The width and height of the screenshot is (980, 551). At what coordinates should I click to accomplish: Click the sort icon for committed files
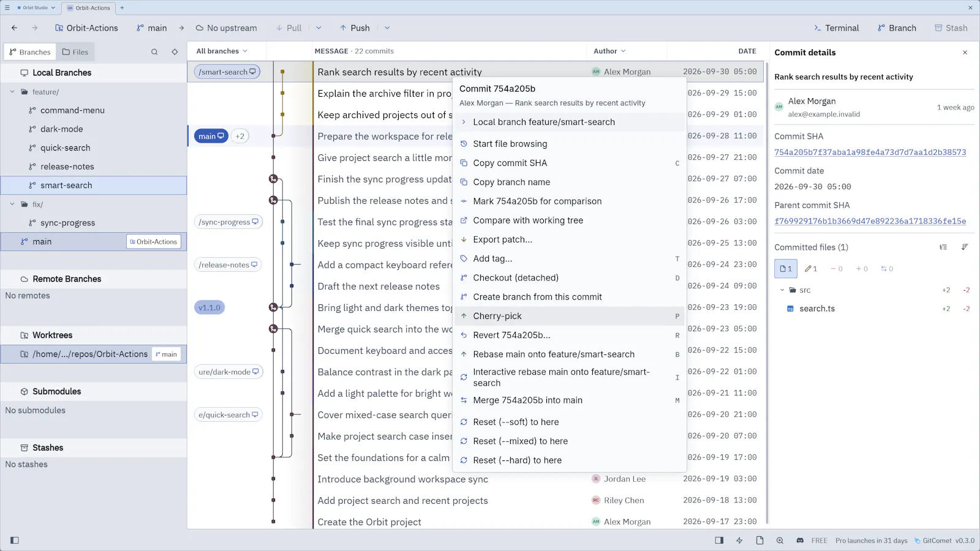[x=965, y=247]
